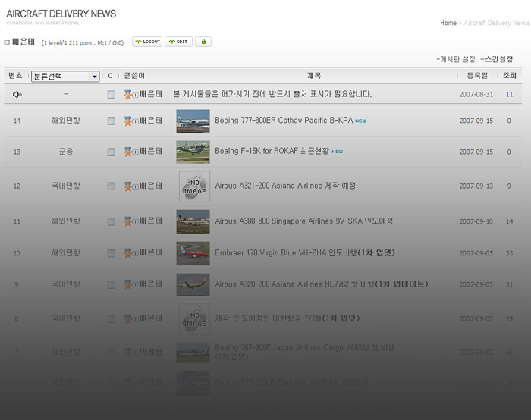Viewport: 531px width, 420px height.
Task: Open post Airbus A321-200 Asiana Airlines
Action: pos(285,186)
